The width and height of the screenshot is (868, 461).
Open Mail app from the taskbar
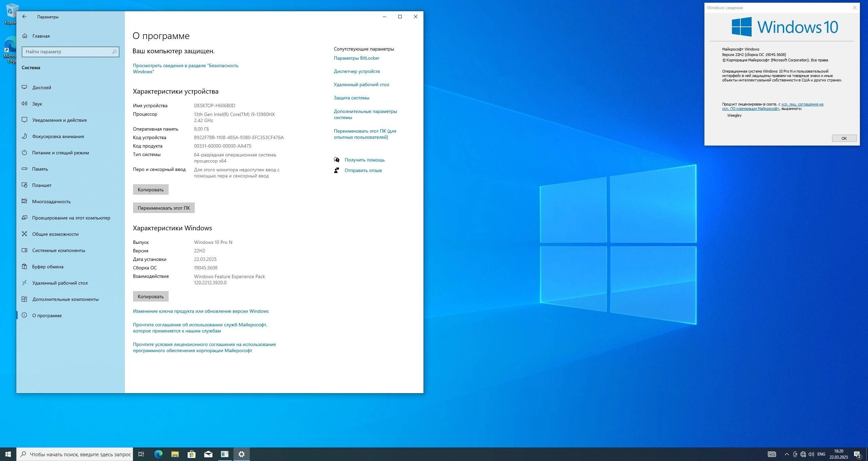click(208, 454)
